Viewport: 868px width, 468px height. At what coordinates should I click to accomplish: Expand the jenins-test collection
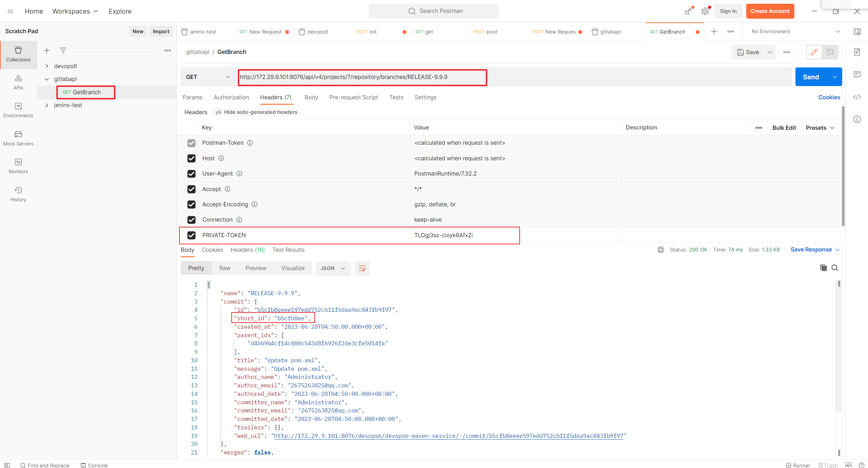click(47, 105)
